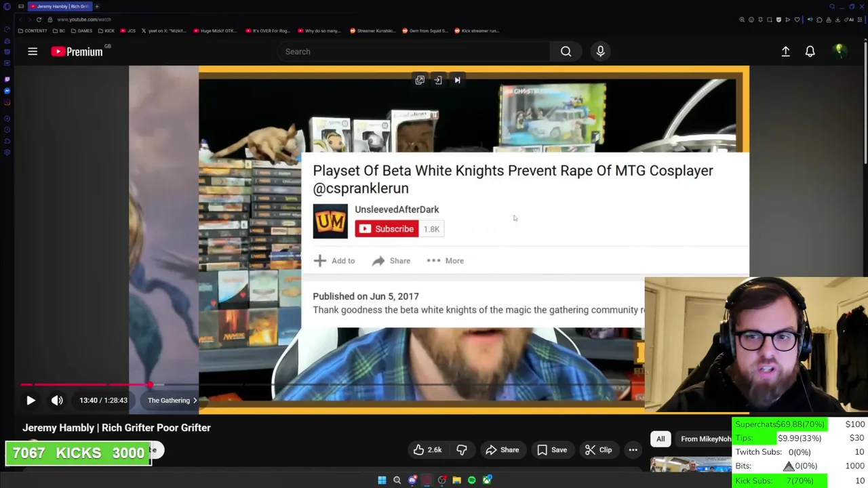
Task: Open Xbox app from taskbar
Action: 487,481
